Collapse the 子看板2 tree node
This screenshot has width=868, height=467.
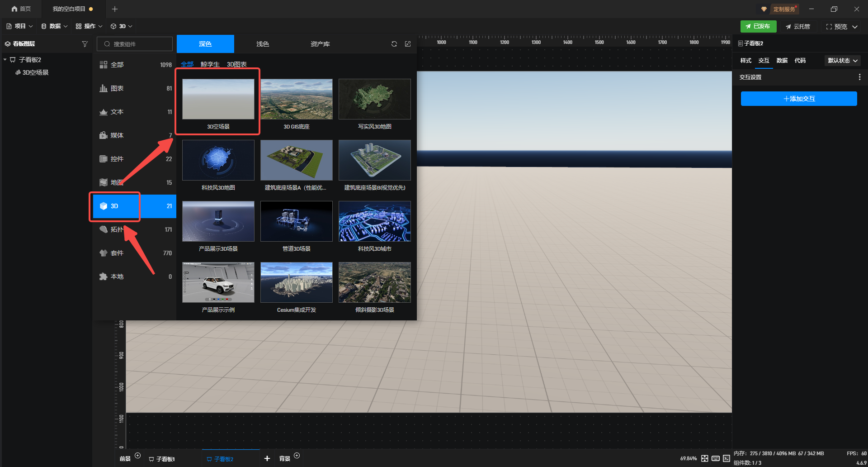point(5,60)
